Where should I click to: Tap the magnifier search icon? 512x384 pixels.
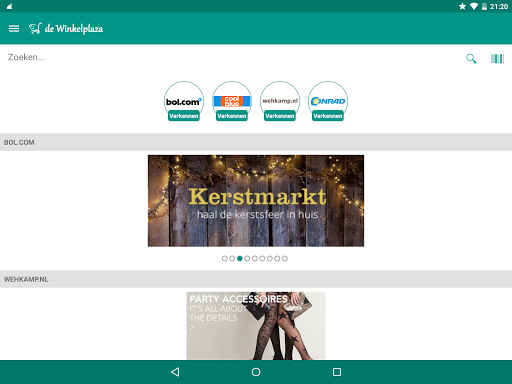[x=471, y=59]
